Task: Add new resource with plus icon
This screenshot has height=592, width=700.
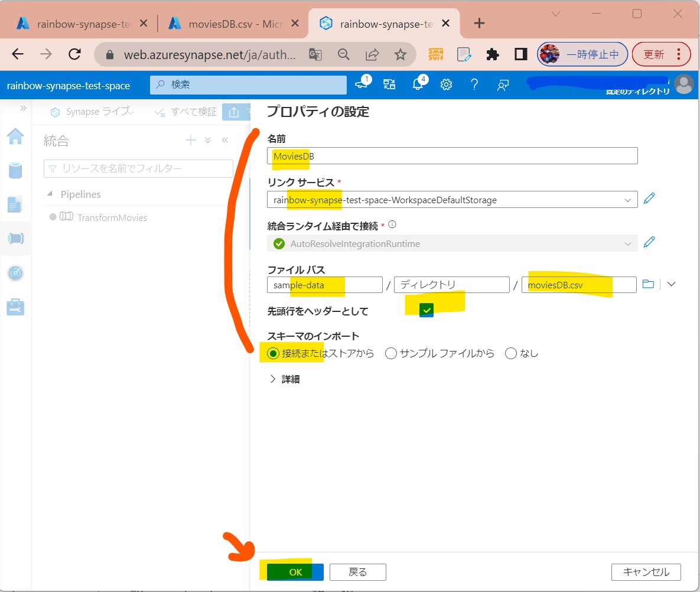Action: click(191, 140)
